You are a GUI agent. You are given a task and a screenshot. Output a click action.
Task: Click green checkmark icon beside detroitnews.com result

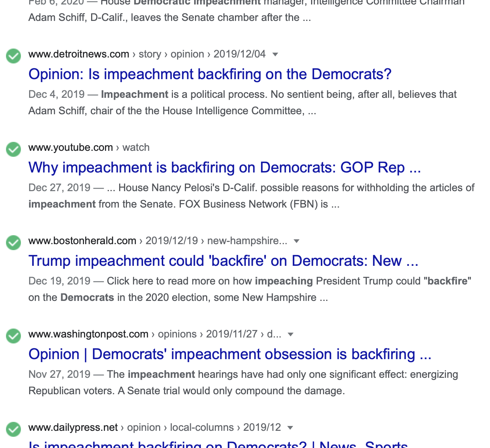(13, 56)
